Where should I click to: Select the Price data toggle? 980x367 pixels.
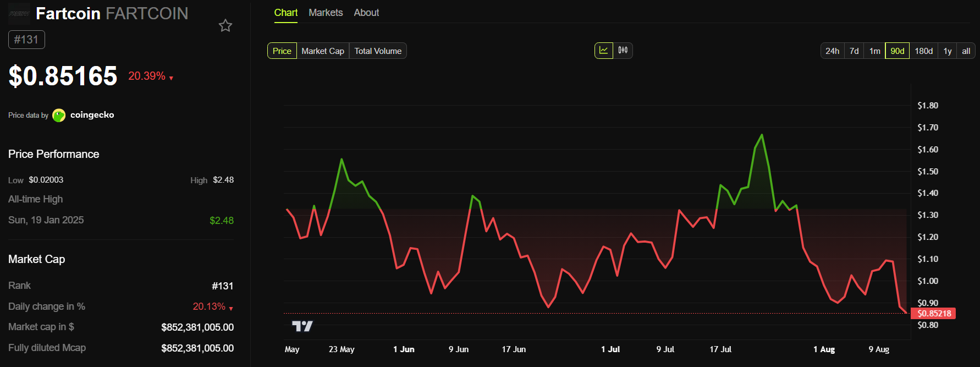(x=282, y=51)
